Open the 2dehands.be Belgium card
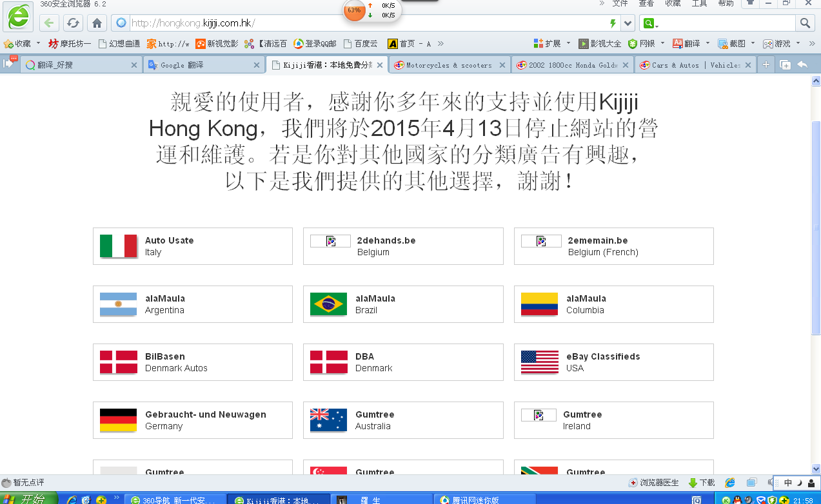Screen dimensions: 821x504 coord(403,246)
